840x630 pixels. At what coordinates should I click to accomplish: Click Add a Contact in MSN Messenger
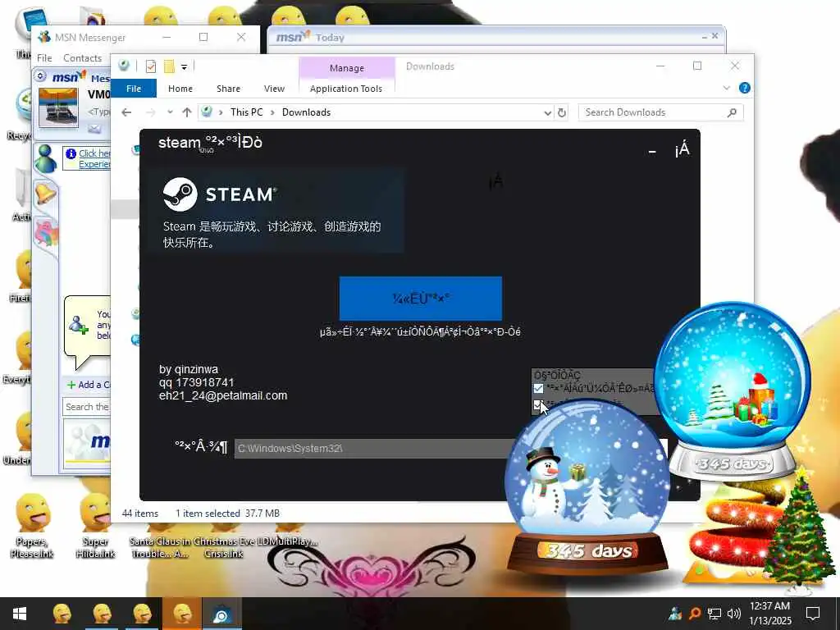(x=89, y=385)
